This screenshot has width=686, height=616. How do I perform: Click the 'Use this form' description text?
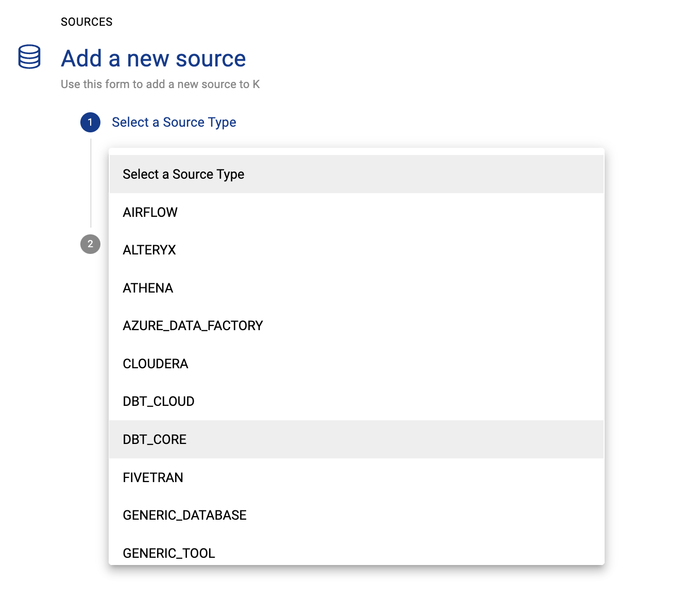pyautogui.click(x=160, y=84)
